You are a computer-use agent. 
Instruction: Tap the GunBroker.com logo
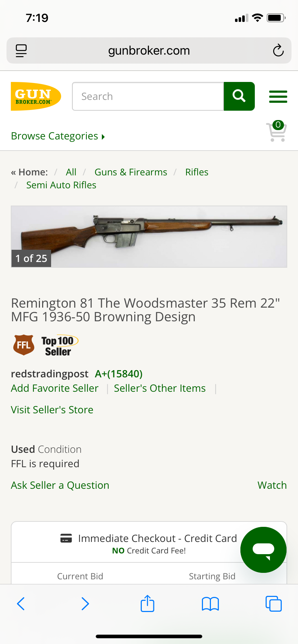coord(36,96)
